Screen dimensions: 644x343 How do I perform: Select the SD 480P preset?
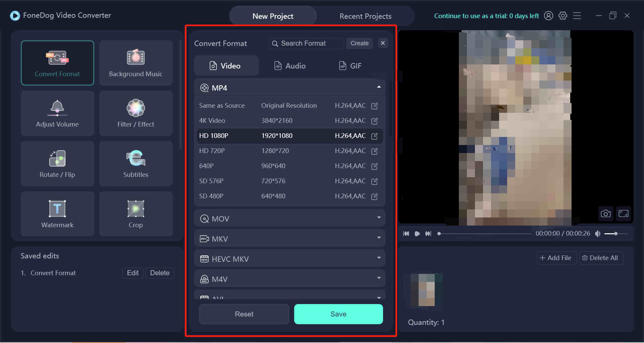tap(290, 196)
